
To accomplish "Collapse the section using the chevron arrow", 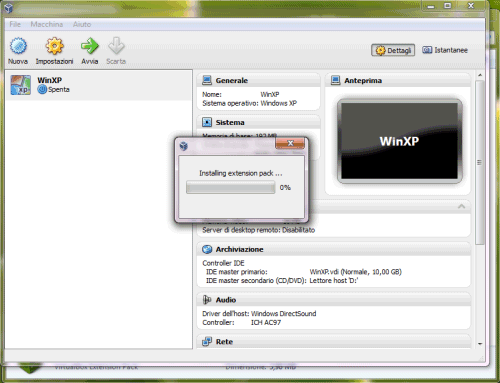I will tap(462, 206).
